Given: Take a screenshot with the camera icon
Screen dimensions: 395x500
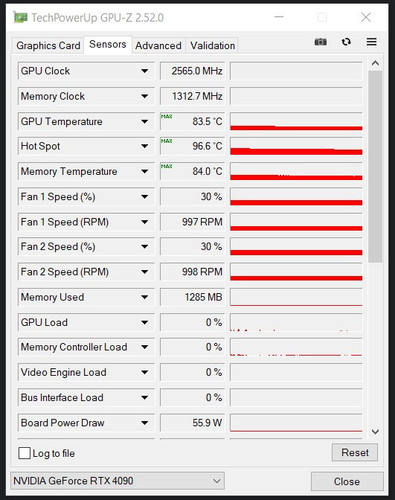Looking at the screenshot, I should pos(320,42).
